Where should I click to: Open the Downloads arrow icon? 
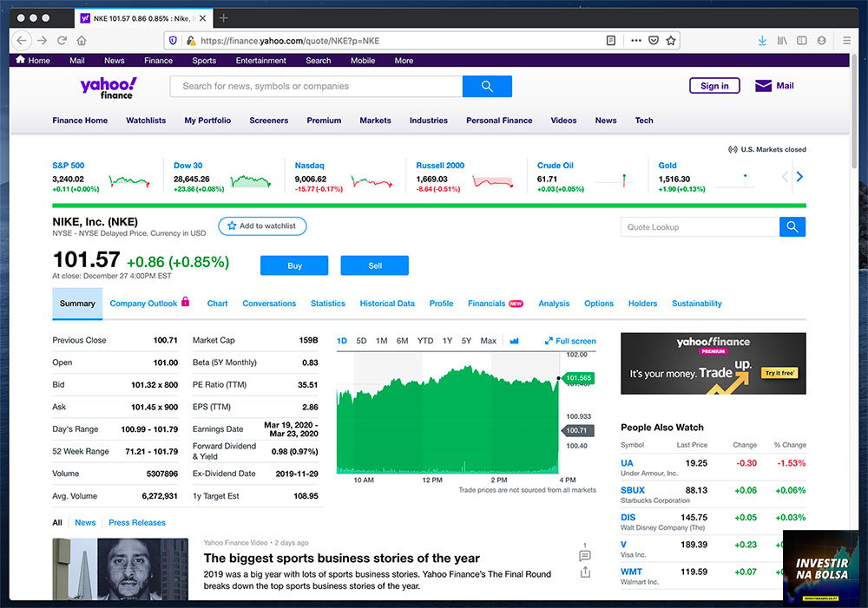[762, 41]
